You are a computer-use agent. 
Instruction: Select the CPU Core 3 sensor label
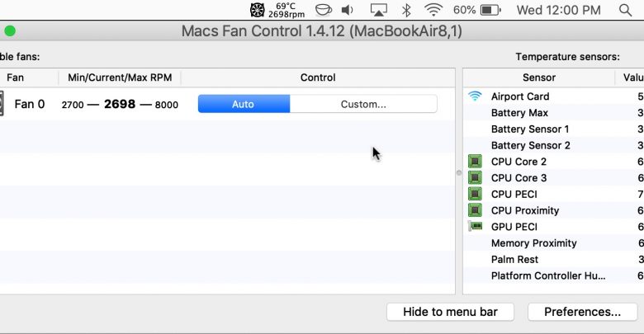[519, 178]
